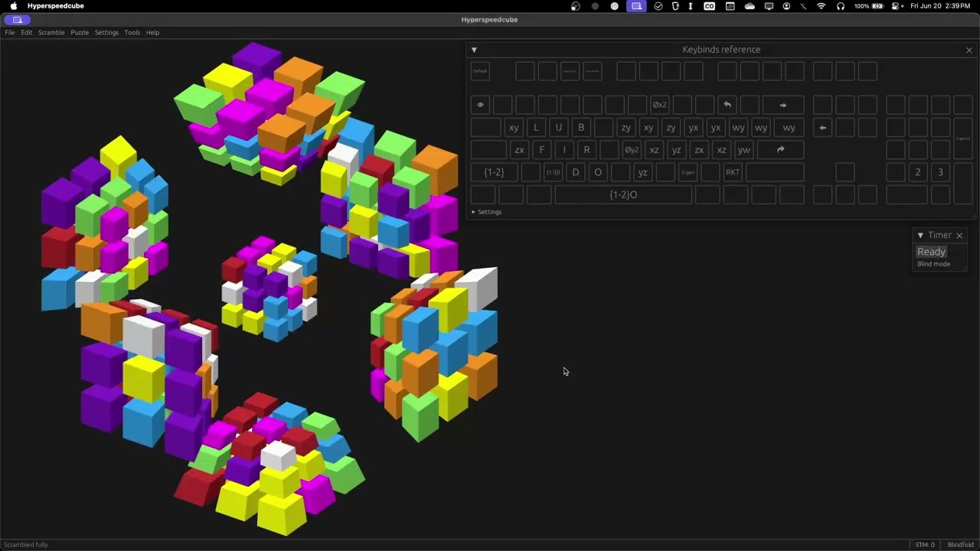Click the redo curved arrow key
The height and width of the screenshot is (551, 980).
tap(780, 150)
